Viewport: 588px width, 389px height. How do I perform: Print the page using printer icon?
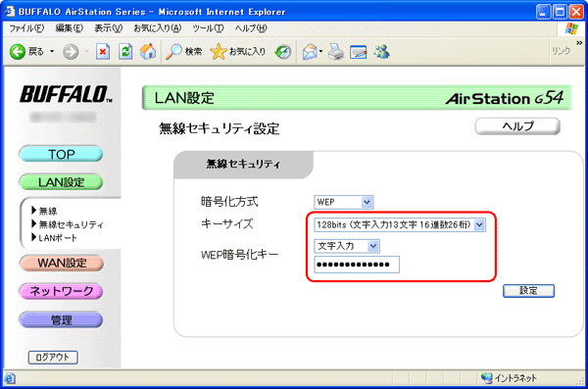point(335,52)
